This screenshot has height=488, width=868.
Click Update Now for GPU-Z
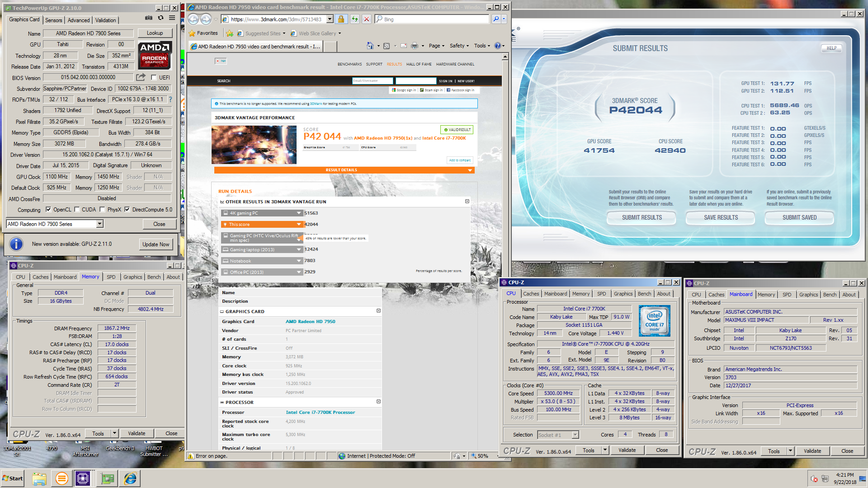pos(156,244)
